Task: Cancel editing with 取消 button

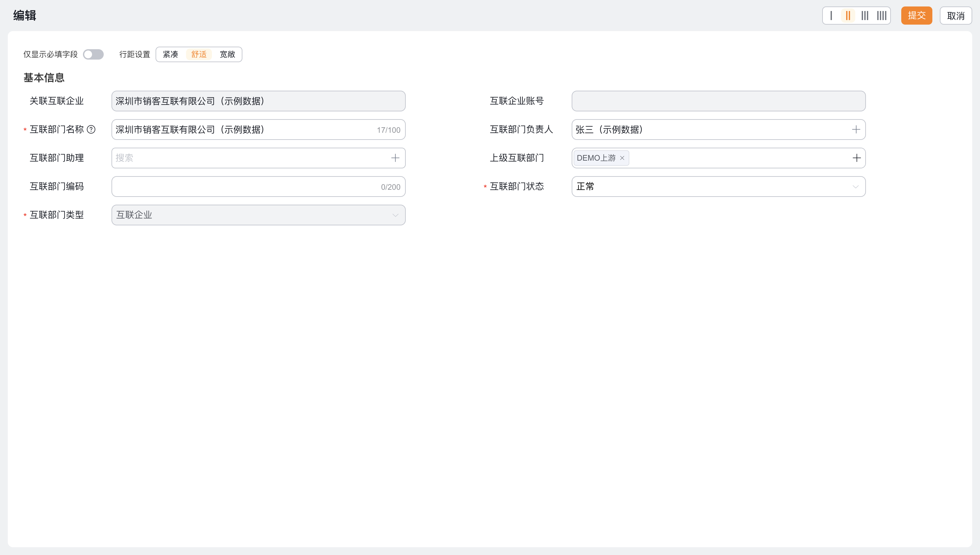Action: click(956, 16)
